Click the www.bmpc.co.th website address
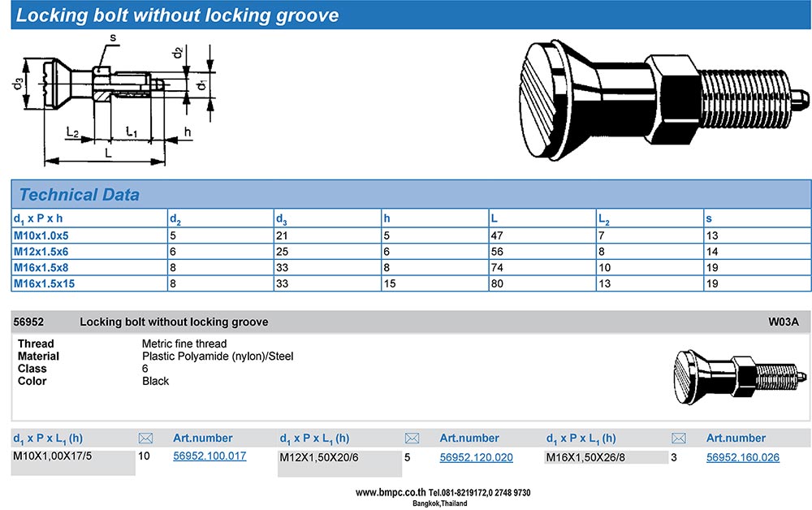This screenshot has height=510, width=812. (x=391, y=492)
